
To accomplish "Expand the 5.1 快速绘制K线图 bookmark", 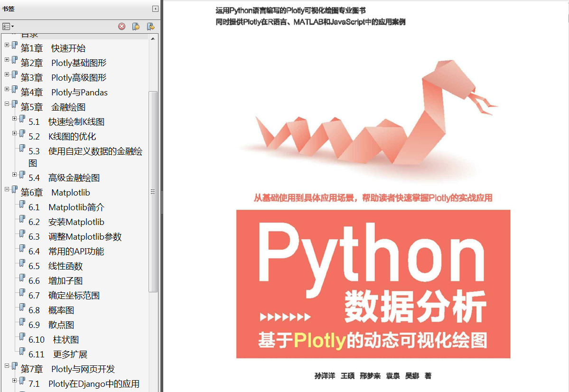I will pyautogui.click(x=15, y=118).
